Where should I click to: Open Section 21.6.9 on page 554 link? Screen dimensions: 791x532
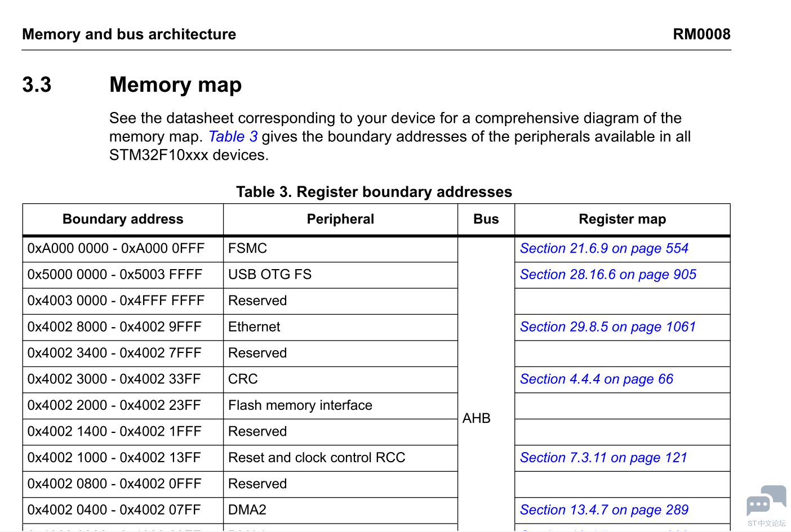click(604, 248)
